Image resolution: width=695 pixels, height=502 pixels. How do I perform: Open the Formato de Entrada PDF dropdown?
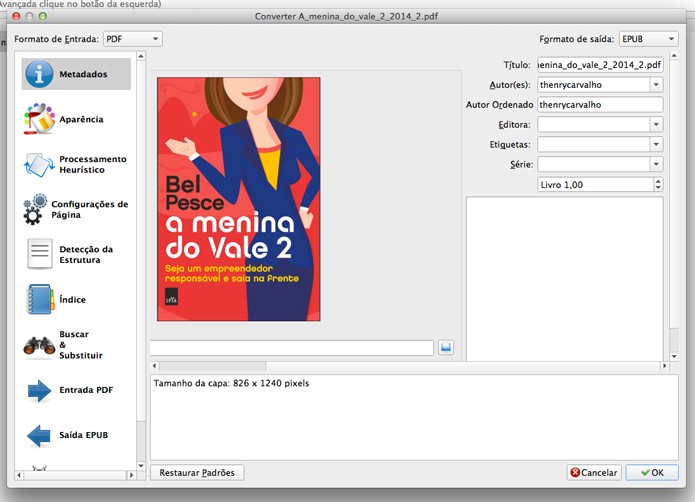[x=133, y=39]
